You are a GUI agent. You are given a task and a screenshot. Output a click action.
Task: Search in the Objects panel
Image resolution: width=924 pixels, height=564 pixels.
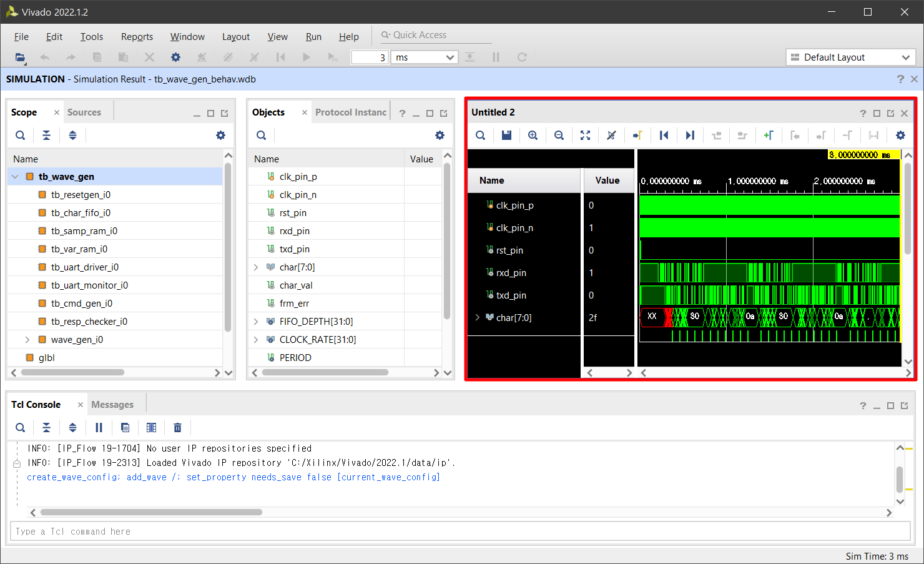[x=261, y=135]
